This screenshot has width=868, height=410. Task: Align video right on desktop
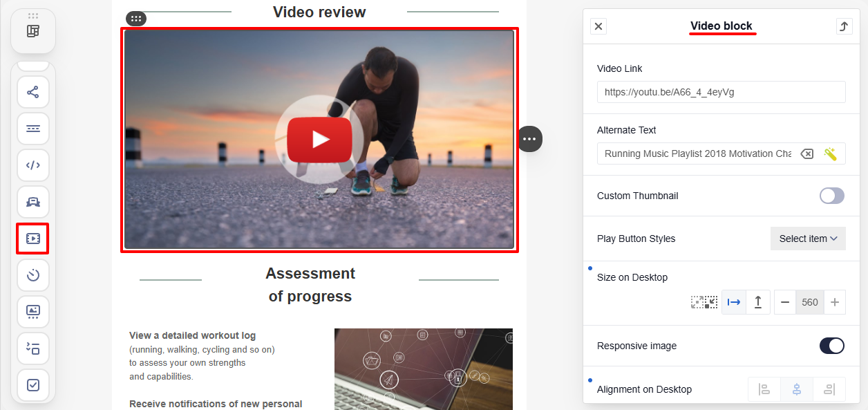point(829,389)
